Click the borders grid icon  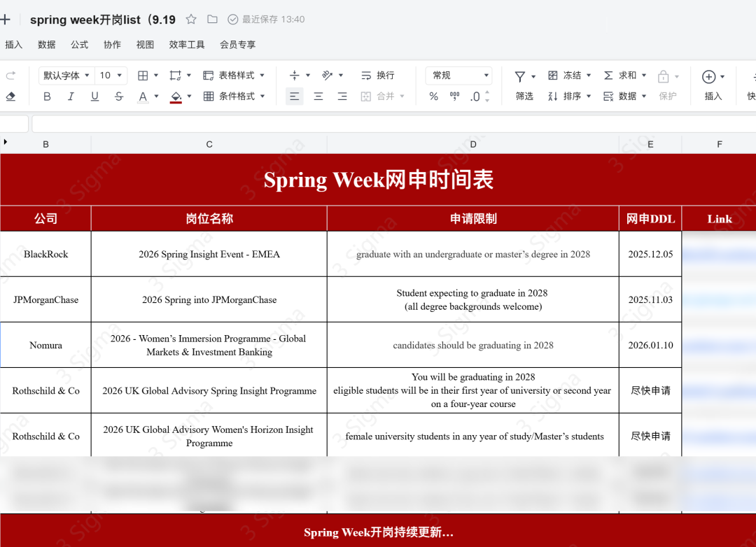(x=143, y=76)
